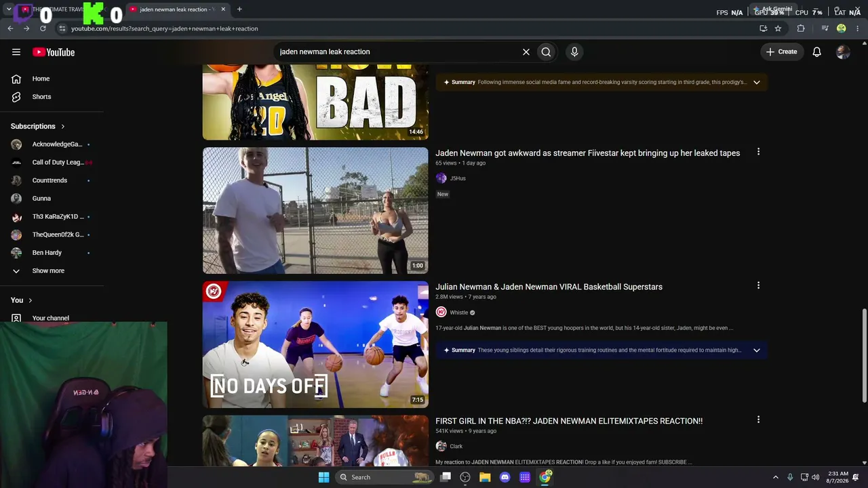
Task: Open the view site information icon
Action: [x=62, y=28]
